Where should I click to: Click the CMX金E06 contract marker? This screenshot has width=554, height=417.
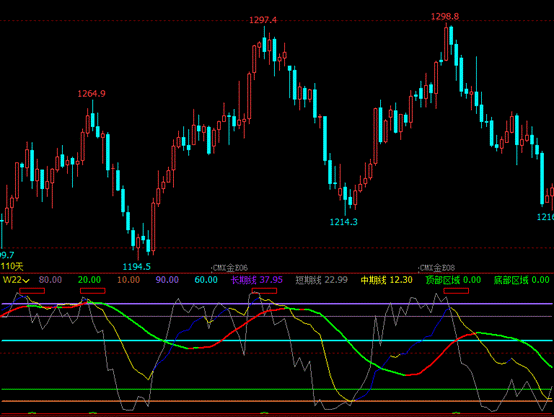click(x=230, y=268)
